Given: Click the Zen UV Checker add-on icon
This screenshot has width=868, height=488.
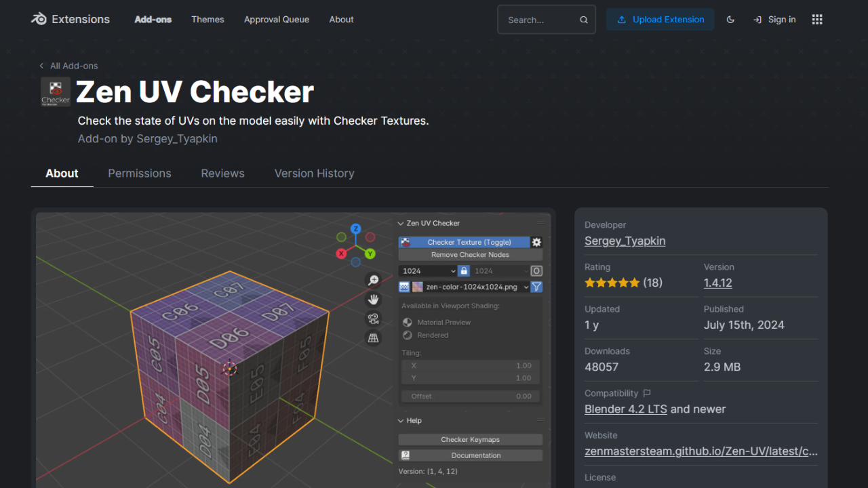Looking at the screenshot, I should tap(56, 92).
